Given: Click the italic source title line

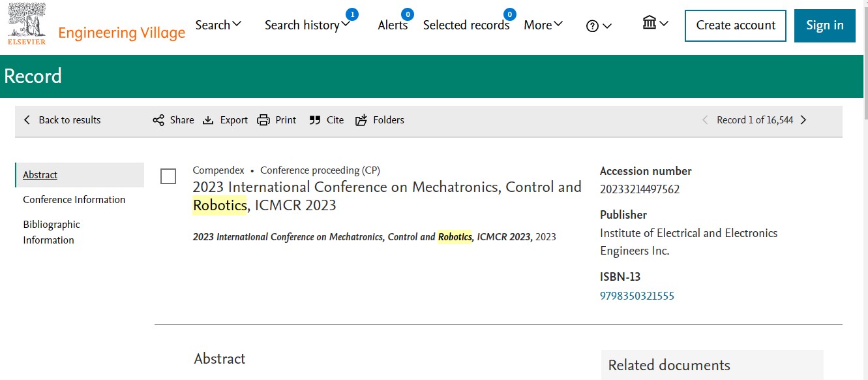Looking at the screenshot, I should coord(374,237).
